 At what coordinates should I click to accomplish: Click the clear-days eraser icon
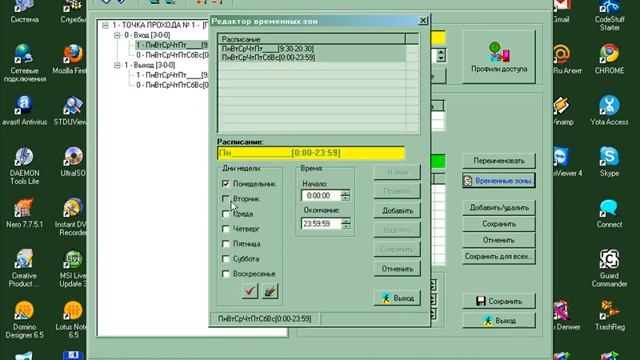click(x=270, y=291)
